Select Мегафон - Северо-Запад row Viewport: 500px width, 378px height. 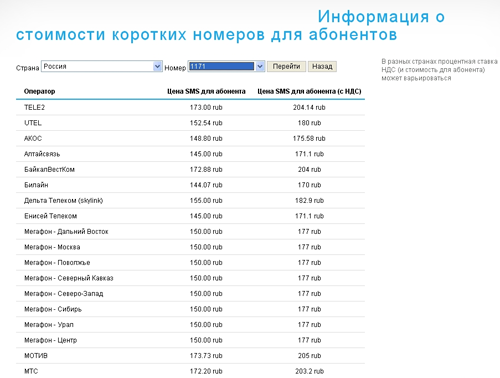coord(190,294)
